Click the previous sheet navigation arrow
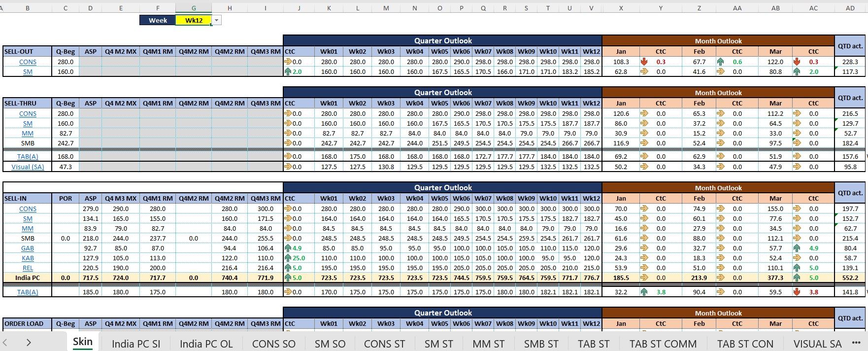 (x=5, y=343)
